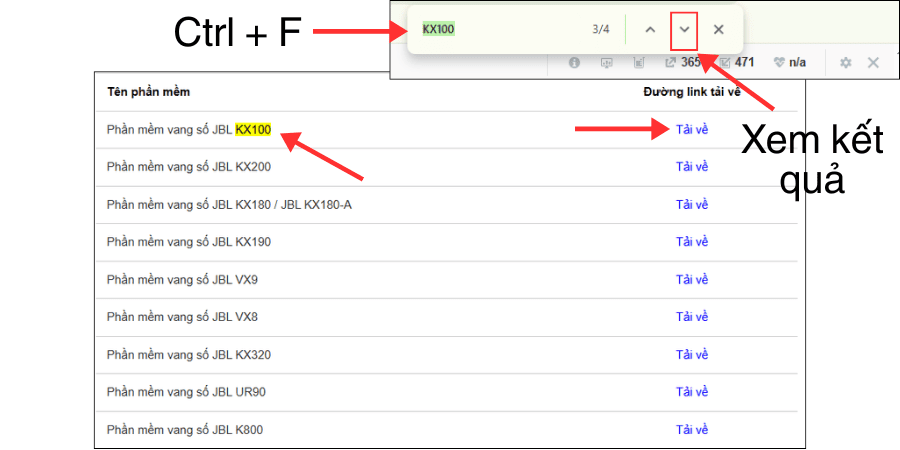Click the 3/4 match counter in find bar
The height and width of the screenshot is (450, 900).
click(x=601, y=30)
